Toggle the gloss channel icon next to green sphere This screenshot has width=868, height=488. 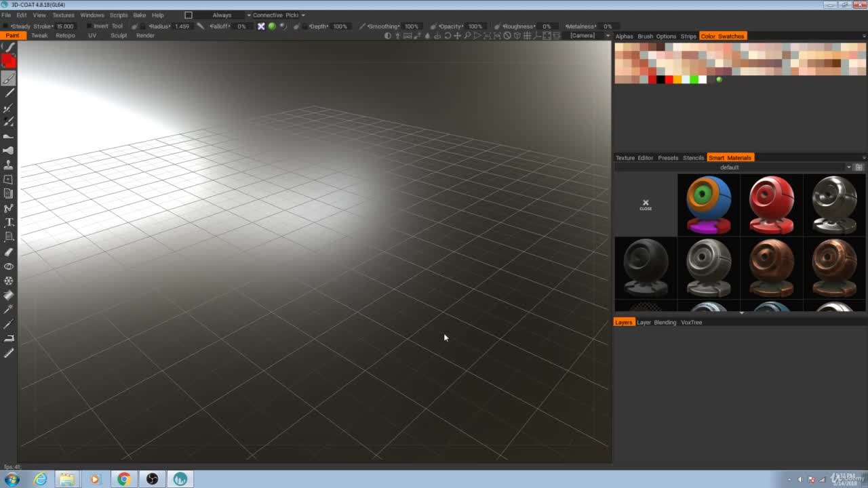point(283,26)
